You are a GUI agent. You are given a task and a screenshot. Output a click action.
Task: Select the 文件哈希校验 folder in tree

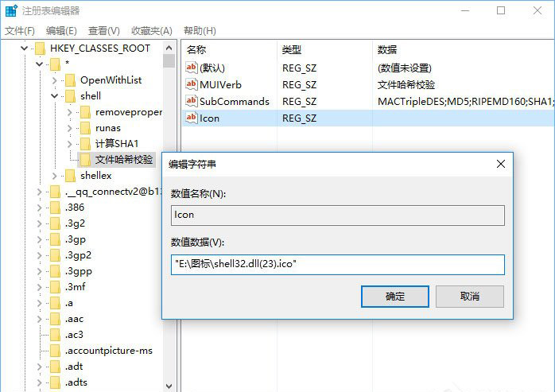123,159
